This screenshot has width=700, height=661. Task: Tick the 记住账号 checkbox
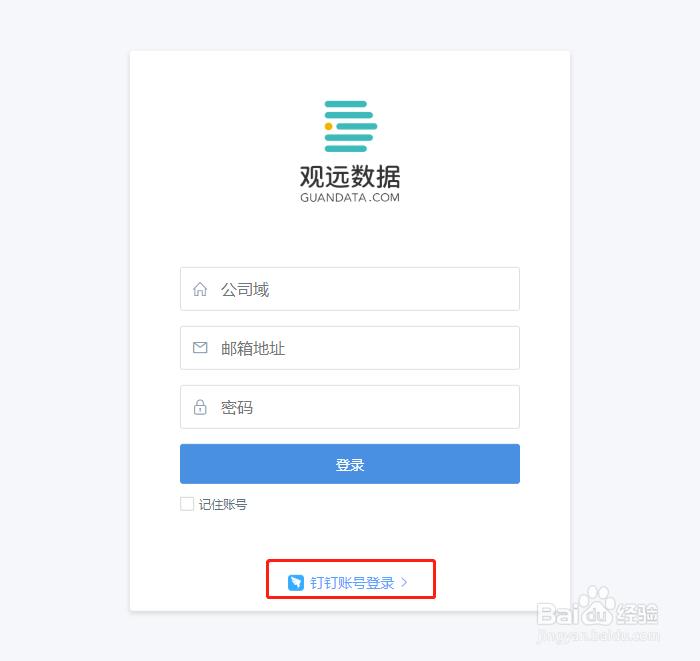tap(187, 504)
